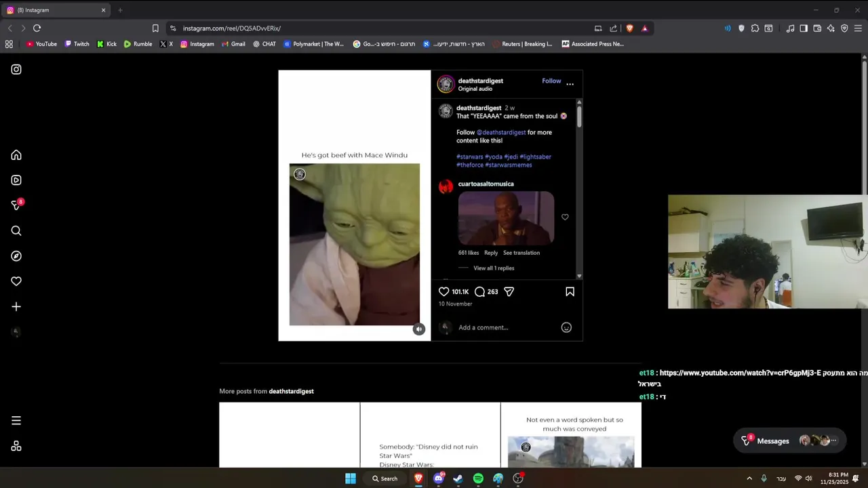This screenshot has height=488, width=868.
Task: Share the reel via paper plane icon
Action: [x=509, y=291]
